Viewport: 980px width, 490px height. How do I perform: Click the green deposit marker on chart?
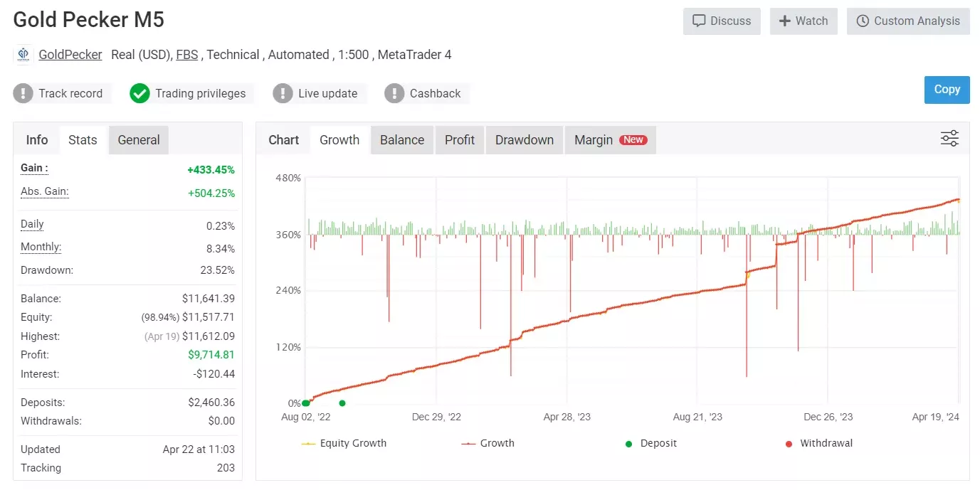(x=342, y=403)
